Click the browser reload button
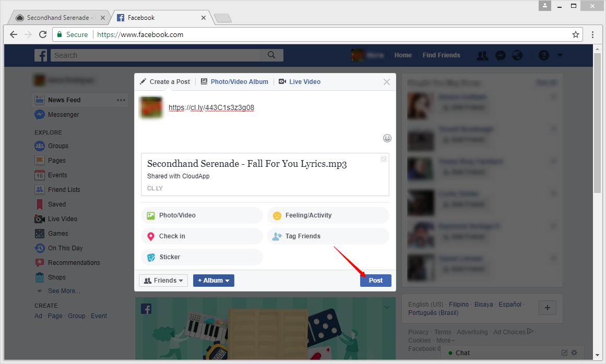This screenshot has height=364, width=606. [43, 34]
